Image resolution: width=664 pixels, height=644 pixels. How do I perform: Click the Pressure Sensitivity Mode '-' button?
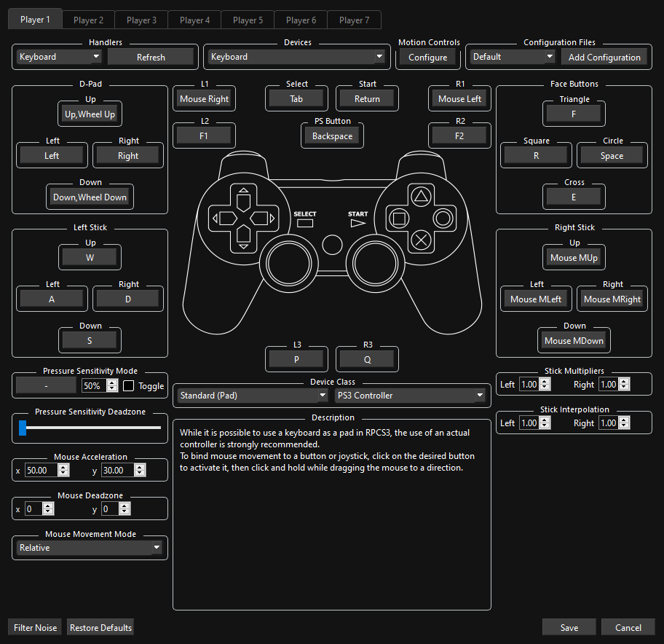46,385
